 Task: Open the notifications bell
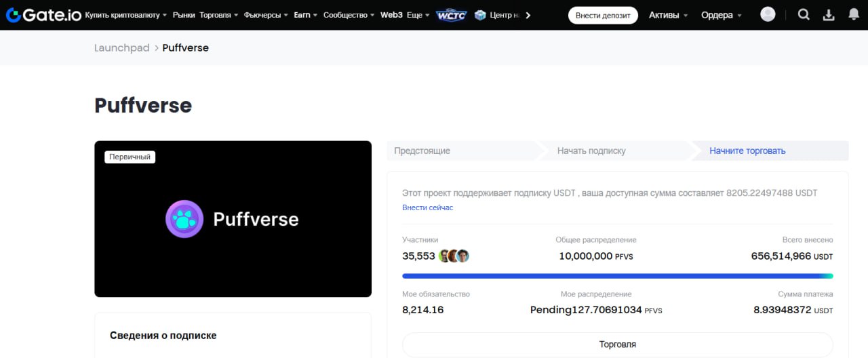pyautogui.click(x=854, y=14)
